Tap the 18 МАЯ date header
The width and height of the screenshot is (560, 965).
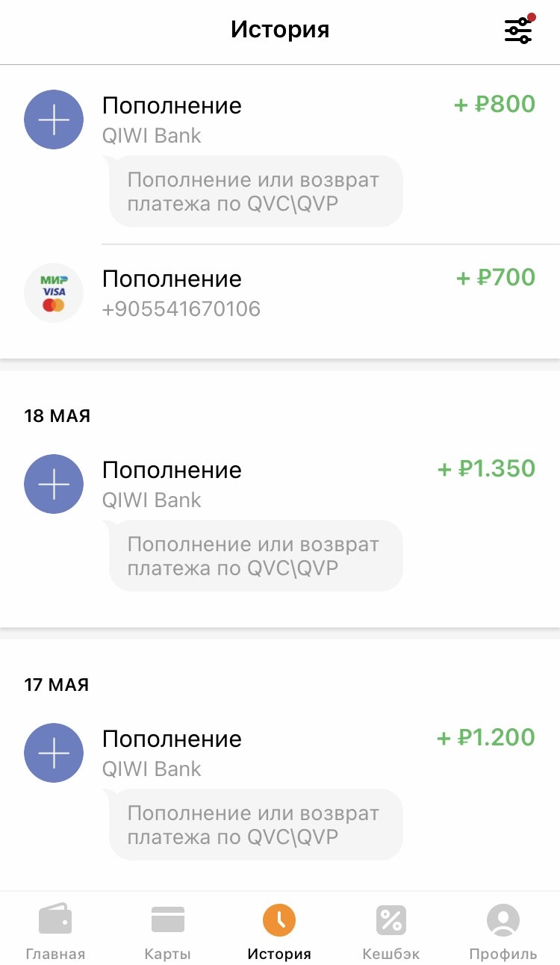[57, 416]
